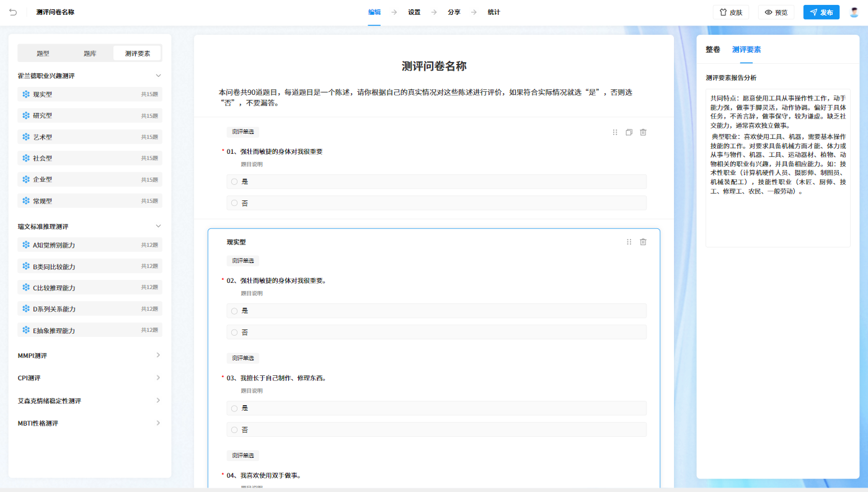This screenshot has height=492, width=868.
Task: Click the user avatar at top right
Action: click(x=854, y=12)
